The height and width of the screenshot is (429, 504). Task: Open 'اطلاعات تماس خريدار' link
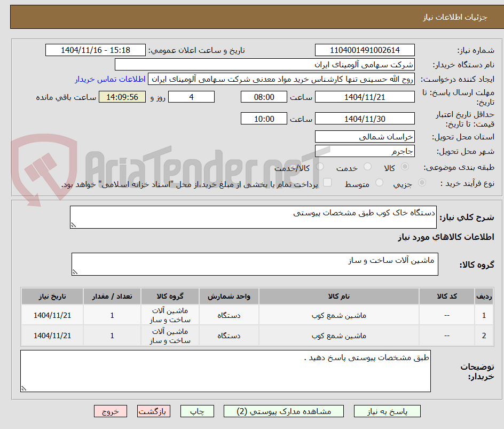(110, 79)
